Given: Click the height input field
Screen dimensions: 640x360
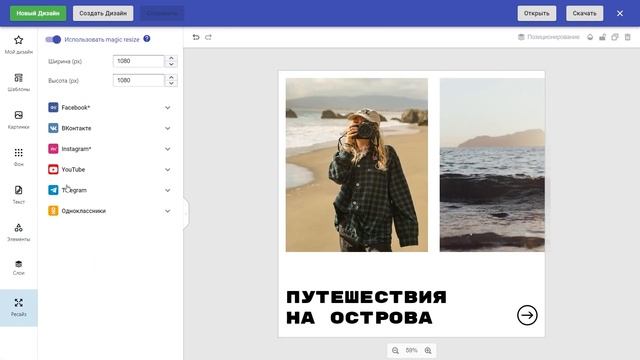Looking at the screenshot, I should 138,80.
